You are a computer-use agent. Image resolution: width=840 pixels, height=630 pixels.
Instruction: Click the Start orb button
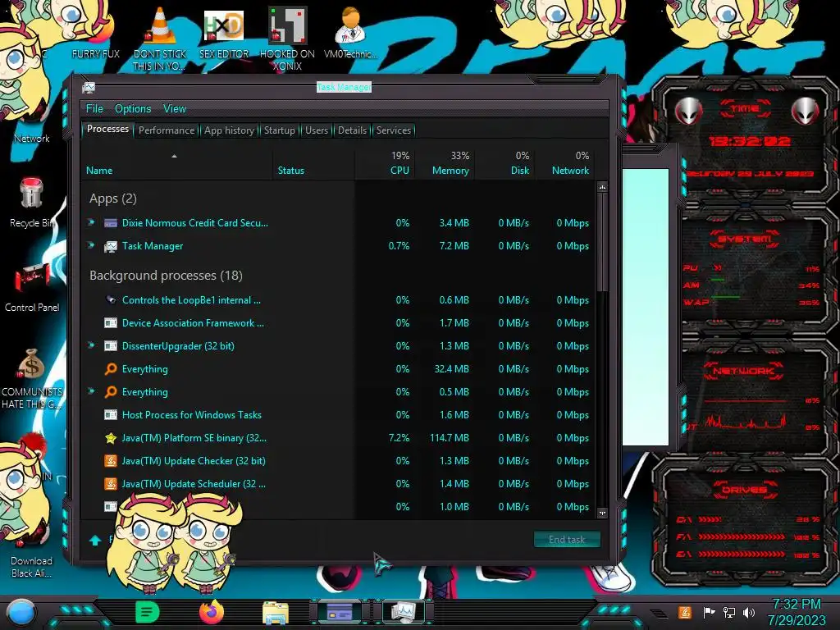tap(21, 613)
